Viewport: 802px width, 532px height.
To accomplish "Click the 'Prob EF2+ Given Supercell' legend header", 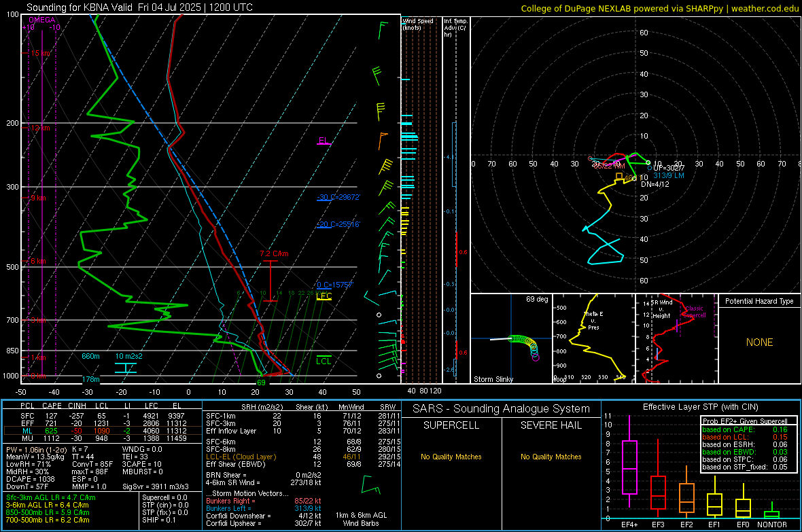I will click(745, 421).
